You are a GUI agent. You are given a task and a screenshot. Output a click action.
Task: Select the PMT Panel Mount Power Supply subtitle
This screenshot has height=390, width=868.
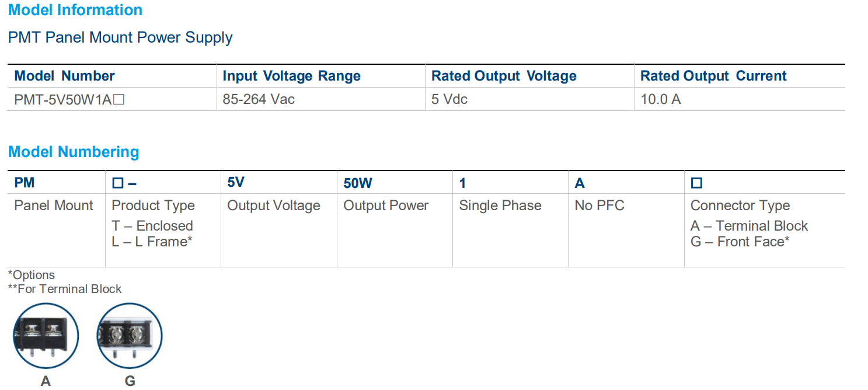[120, 38]
